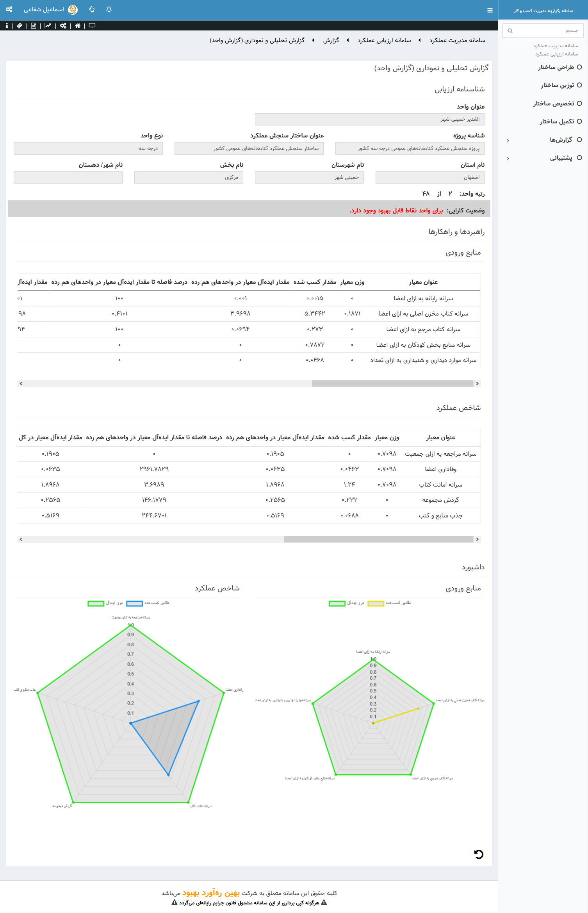588x913 pixels.
Task: Open the line chart icon in toolbar
Action: (x=48, y=26)
